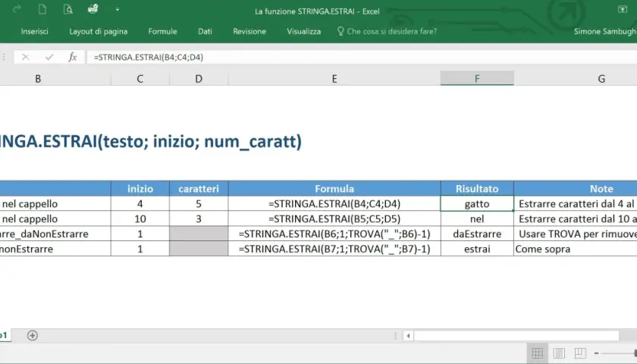The width and height of the screenshot is (637, 364).
Task: Cancel formula entry with the X button
Action: 26,58
